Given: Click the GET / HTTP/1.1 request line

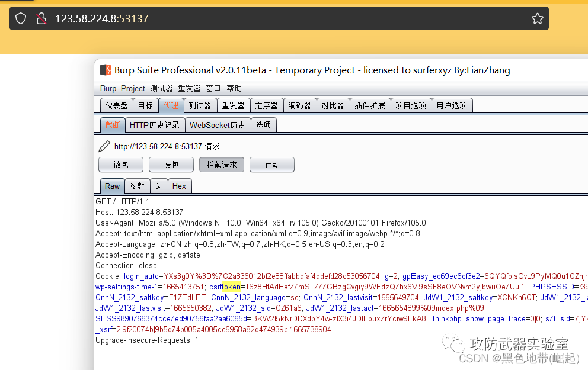Looking at the screenshot, I should click(x=122, y=201).
